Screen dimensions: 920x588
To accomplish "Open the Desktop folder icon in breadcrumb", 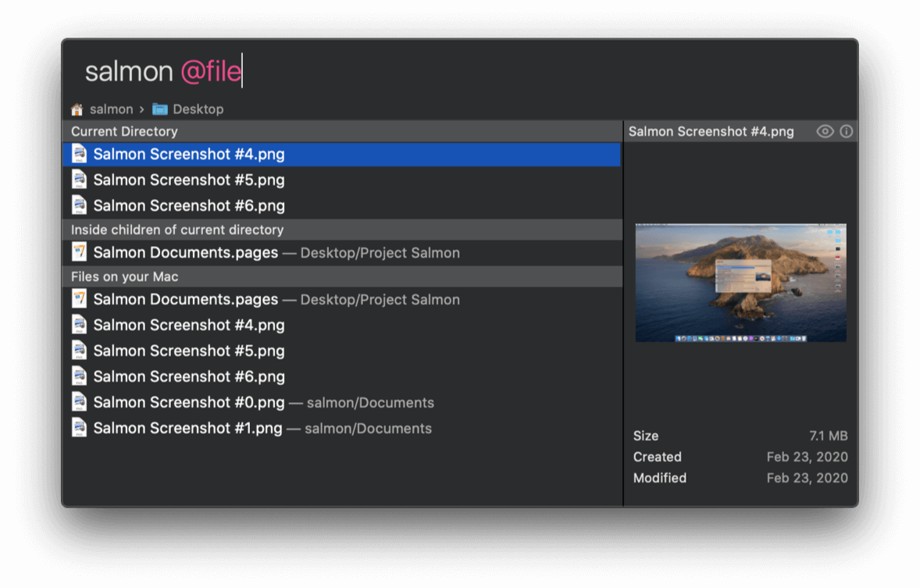I will click(x=159, y=109).
